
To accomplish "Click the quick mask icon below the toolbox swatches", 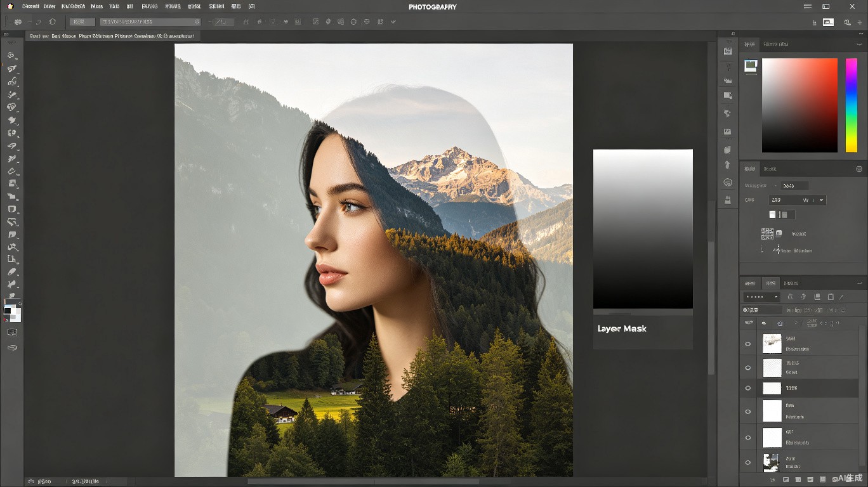I will [12, 332].
